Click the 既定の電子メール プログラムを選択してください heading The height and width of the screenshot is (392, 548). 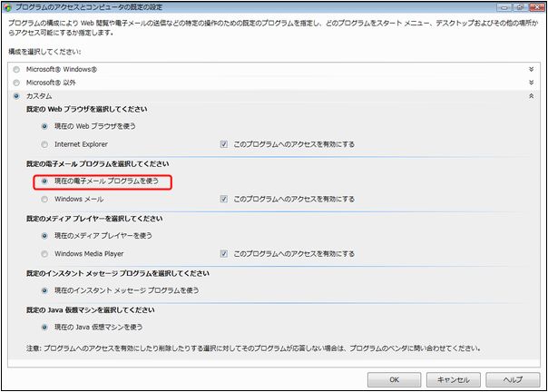click(x=97, y=164)
